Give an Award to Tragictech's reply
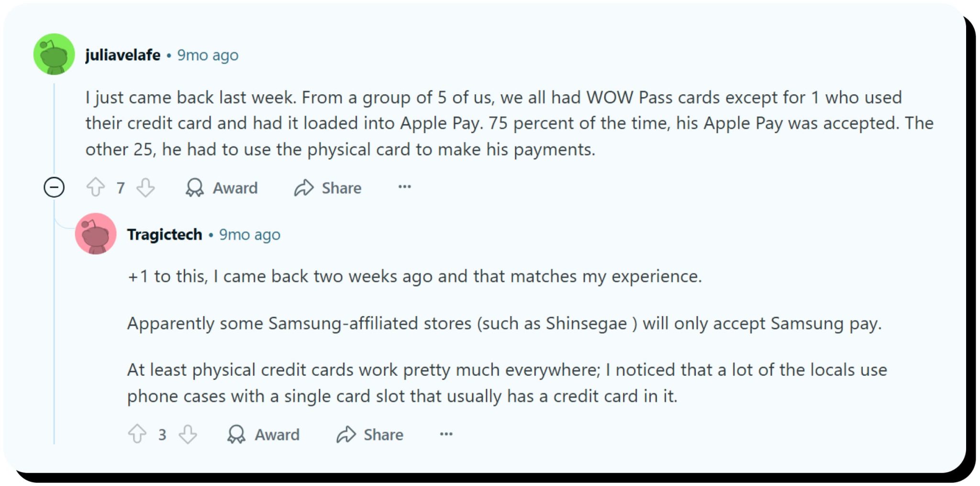This screenshot has width=980, height=486. [264, 435]
